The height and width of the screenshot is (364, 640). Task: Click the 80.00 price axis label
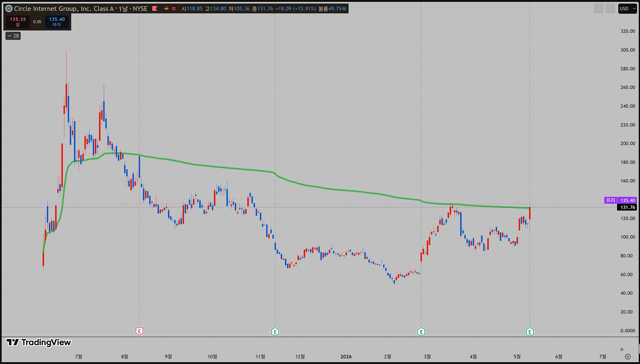626,256
